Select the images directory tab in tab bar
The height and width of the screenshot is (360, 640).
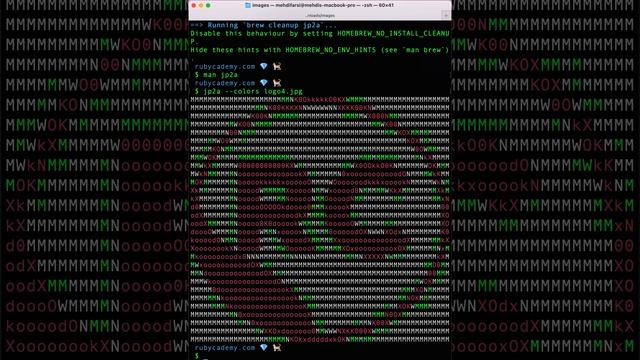click(x=320, y=16)
